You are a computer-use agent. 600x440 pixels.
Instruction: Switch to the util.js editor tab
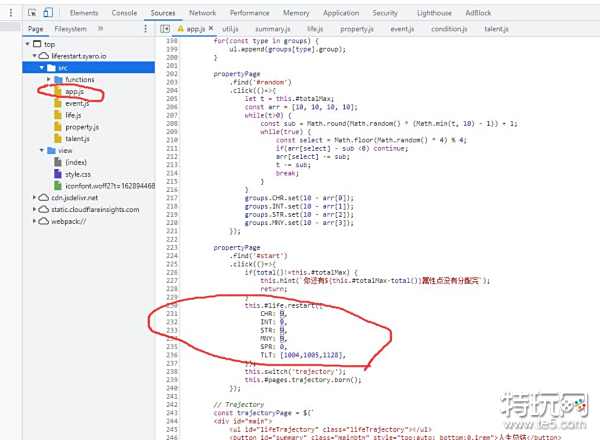(x=230, y=29)
